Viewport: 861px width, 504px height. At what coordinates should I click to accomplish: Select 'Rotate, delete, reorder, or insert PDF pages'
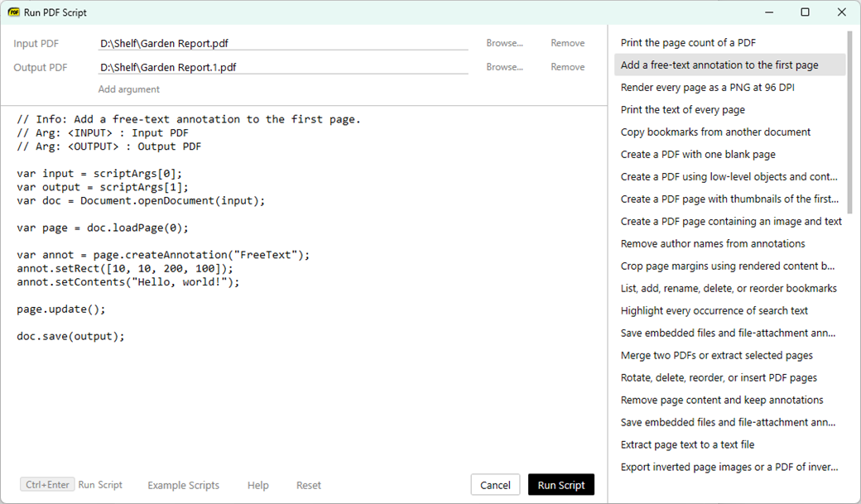tap(729, 377)
